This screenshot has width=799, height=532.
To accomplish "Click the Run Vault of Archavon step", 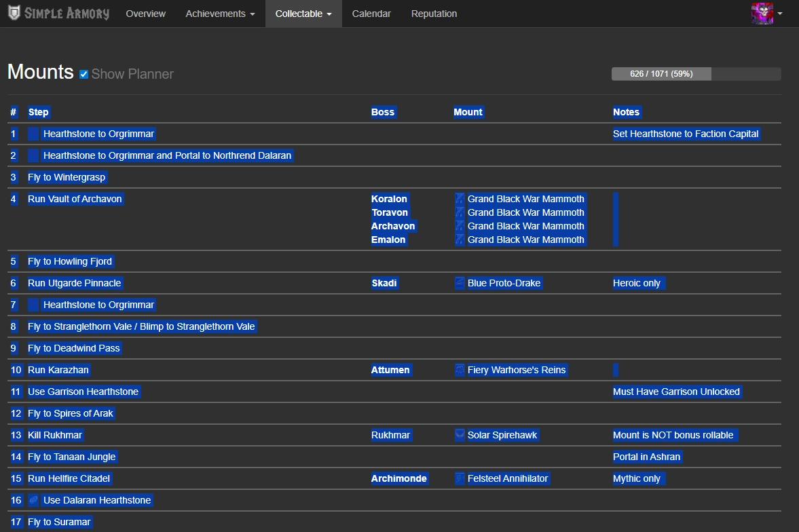I will 75,199.
